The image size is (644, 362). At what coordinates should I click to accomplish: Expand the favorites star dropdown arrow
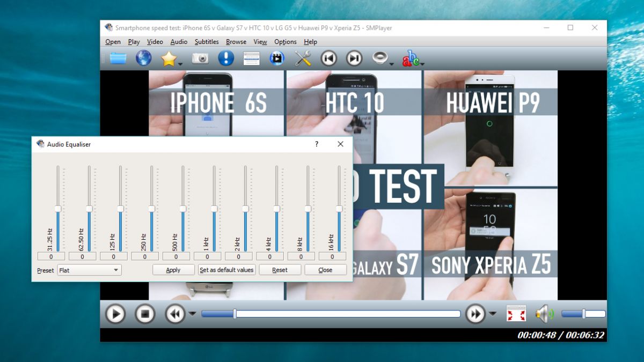180,63
